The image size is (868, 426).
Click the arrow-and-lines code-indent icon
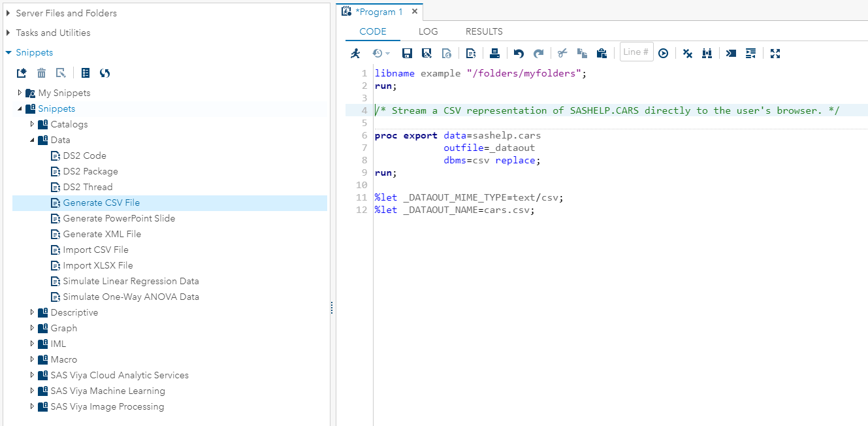pos(731,54)
